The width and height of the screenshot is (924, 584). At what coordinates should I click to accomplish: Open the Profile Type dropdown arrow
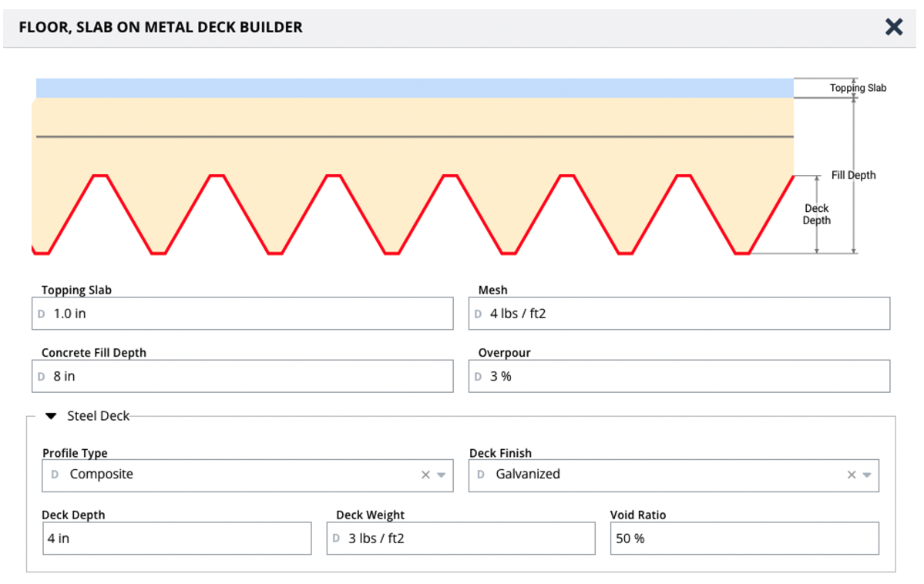point(441,475)
